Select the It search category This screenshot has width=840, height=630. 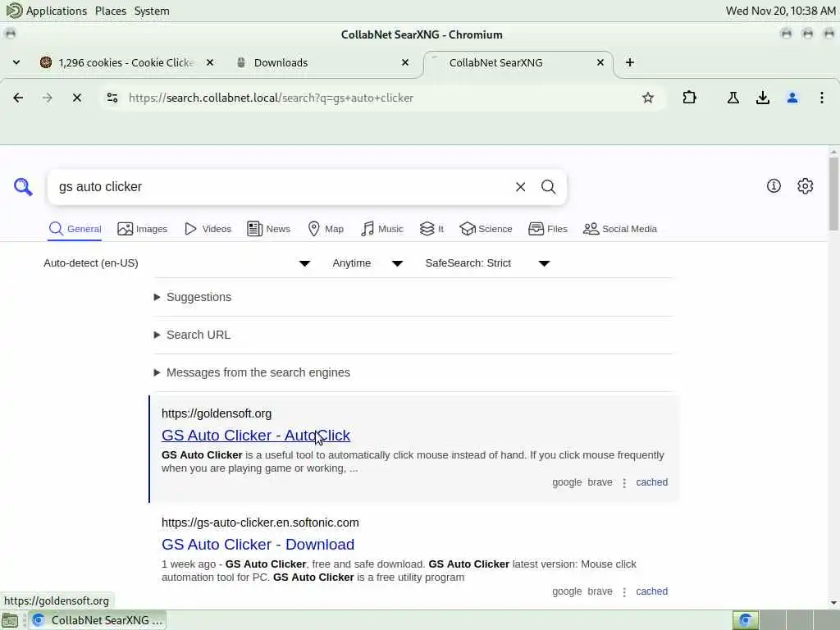[x=431, y=229]
